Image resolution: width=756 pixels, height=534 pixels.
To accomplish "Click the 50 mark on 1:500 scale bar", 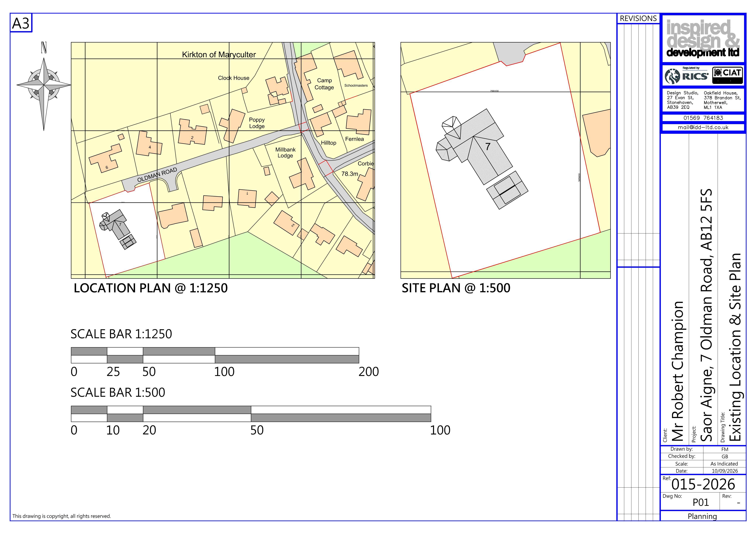I will [257, 430].
